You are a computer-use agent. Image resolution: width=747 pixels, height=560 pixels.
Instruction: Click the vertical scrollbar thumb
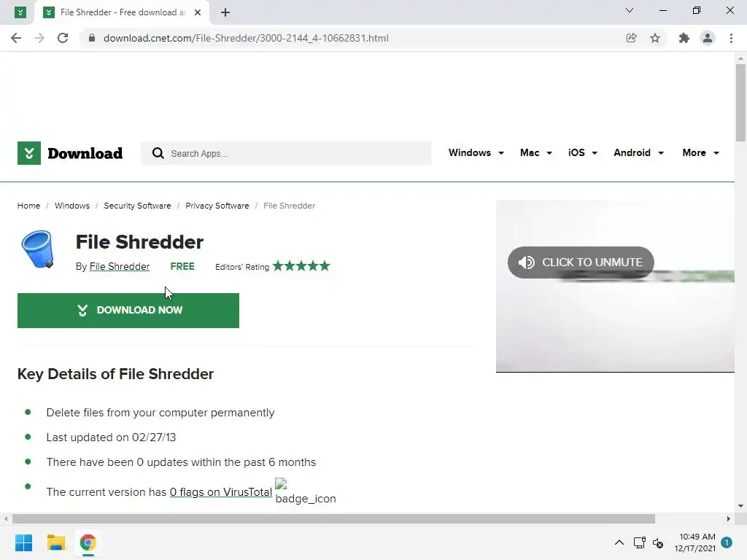pyautogui.click(x=740, y=102)
